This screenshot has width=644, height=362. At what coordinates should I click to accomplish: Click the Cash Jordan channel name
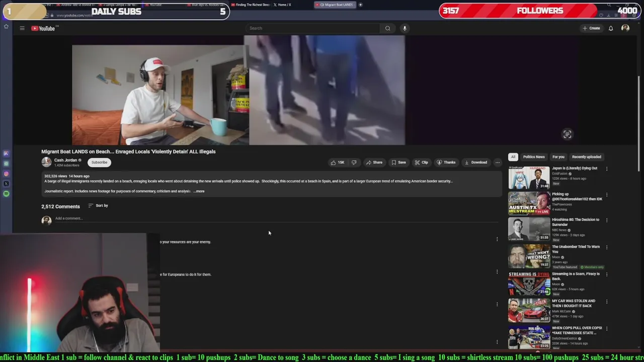tap(65, 160)
